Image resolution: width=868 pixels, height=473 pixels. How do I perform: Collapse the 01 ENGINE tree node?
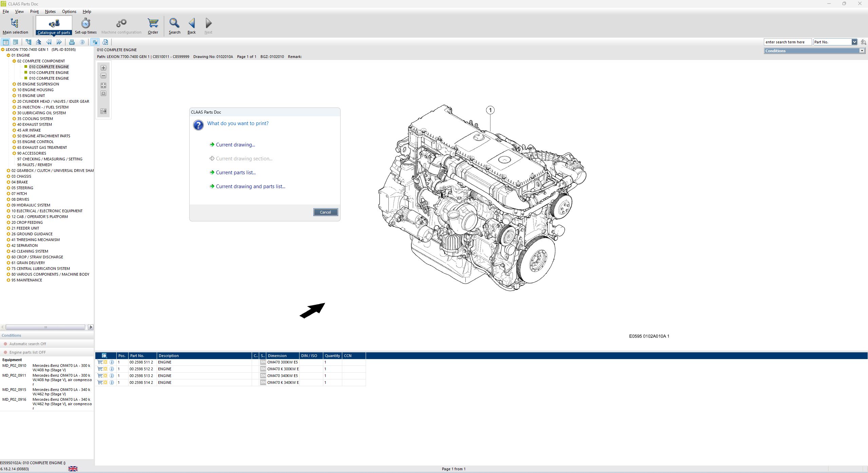tap(8, 55)
